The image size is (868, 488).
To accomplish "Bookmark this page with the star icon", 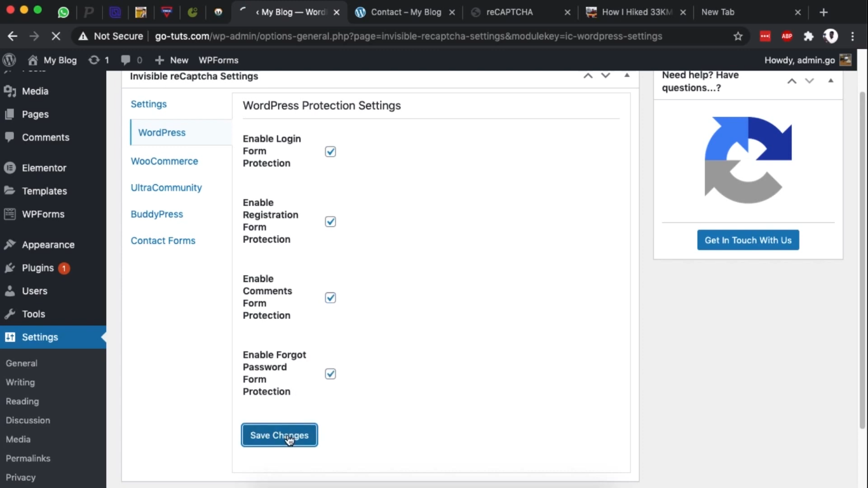I will (738, 36).
